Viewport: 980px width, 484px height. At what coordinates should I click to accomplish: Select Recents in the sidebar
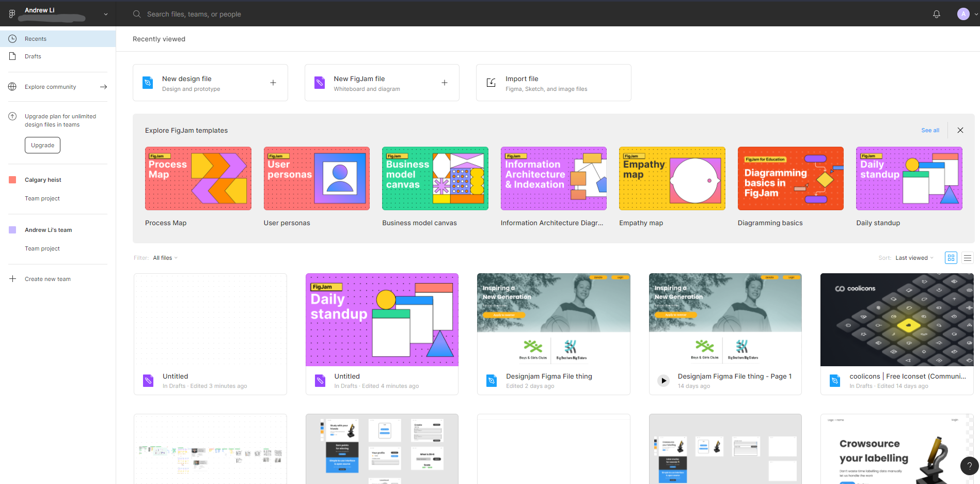click(58, 39)
